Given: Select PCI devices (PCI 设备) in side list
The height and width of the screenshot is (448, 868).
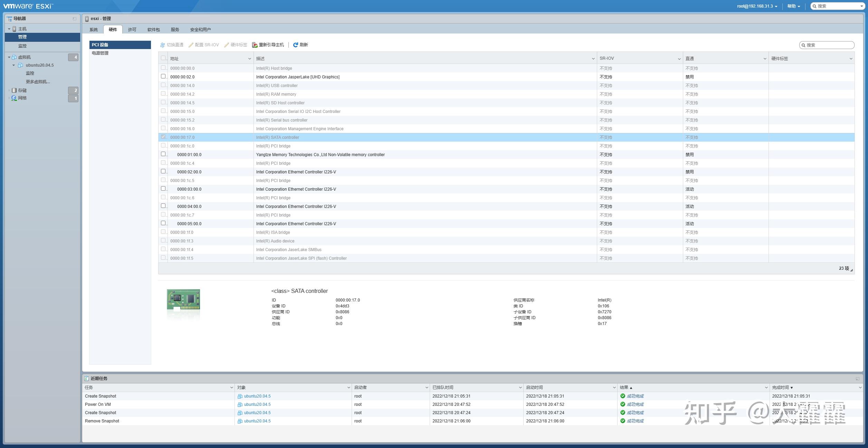Looking at the screenshot, I should (120, 45).
